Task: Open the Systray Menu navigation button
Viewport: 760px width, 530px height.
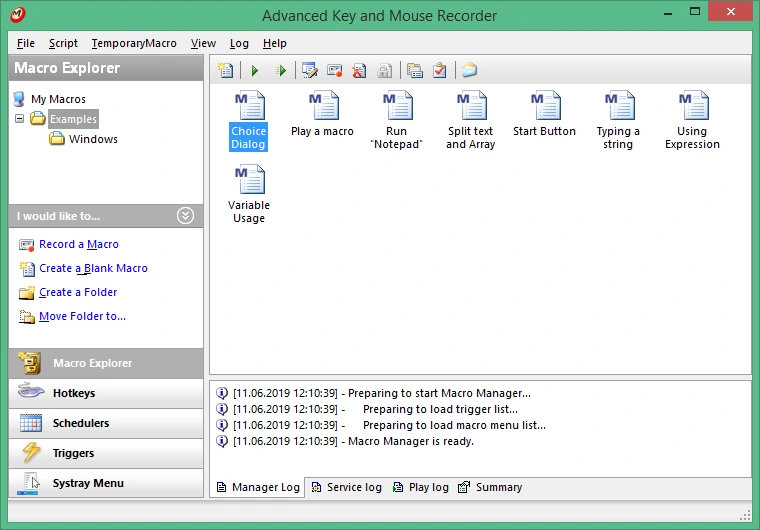Action: click(x=106, y=483)
